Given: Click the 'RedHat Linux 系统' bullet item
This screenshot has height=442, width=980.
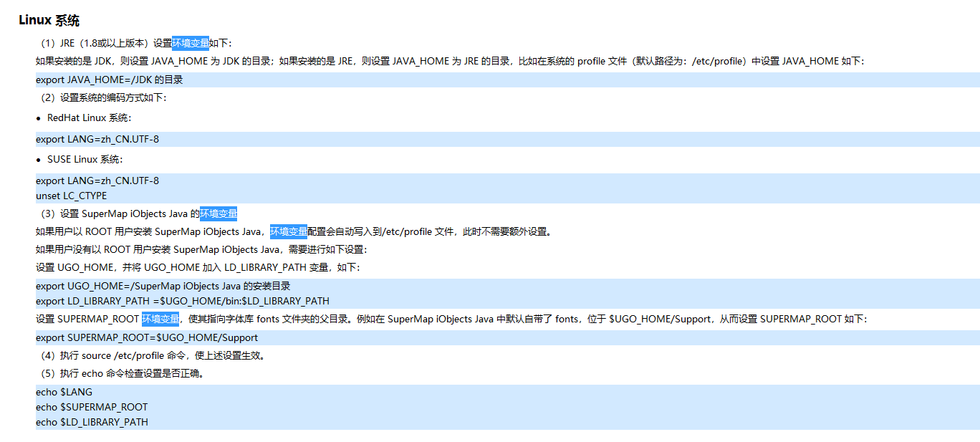Looking at the screenshot, I should coord(90,117).
